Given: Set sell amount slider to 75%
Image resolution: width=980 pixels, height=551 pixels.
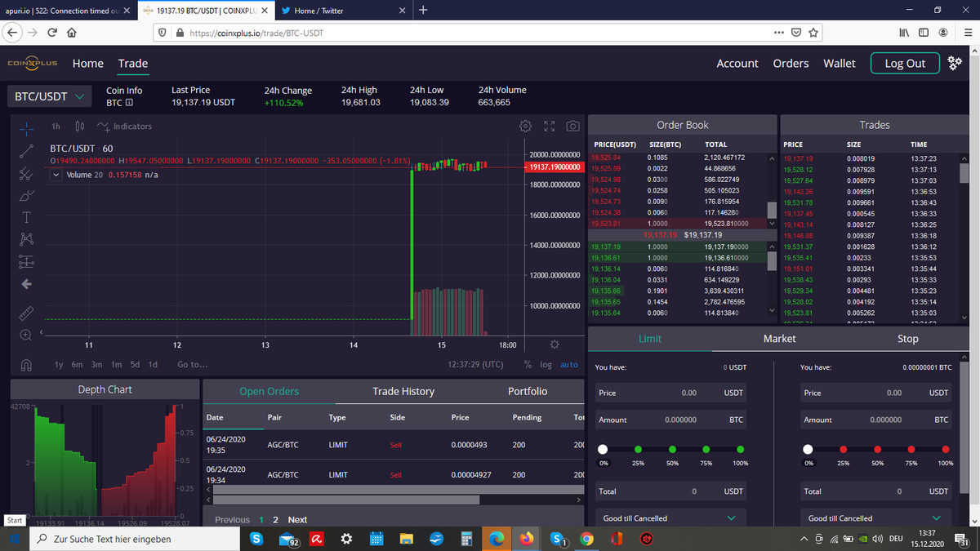Looking at the screenshot, I should tap(911, 449).
